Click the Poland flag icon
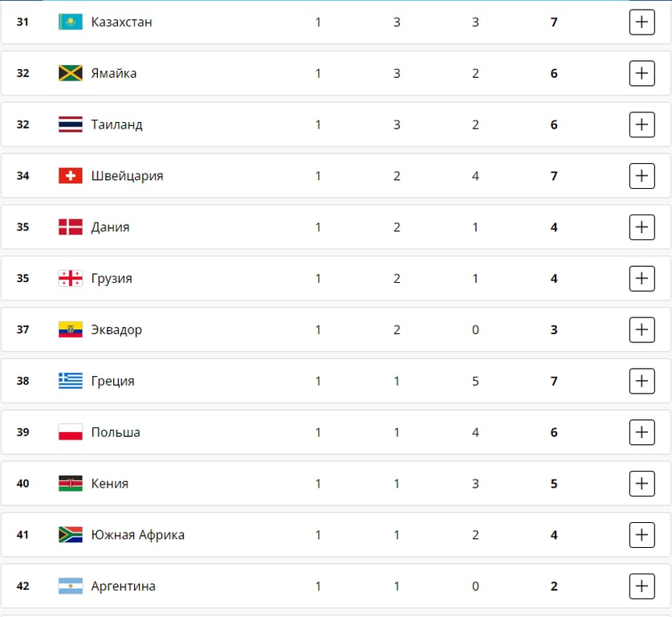Screen dimensions: 672x617 [x=71, y=432]
